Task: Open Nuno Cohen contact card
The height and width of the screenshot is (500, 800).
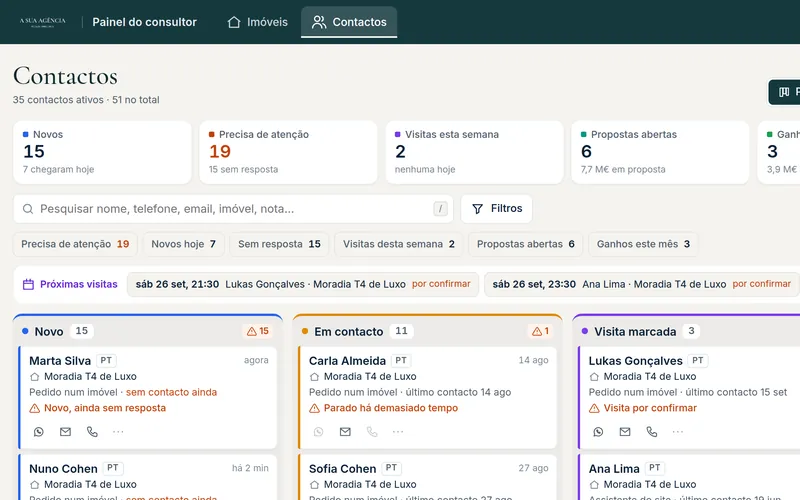Action: (147, 477)
